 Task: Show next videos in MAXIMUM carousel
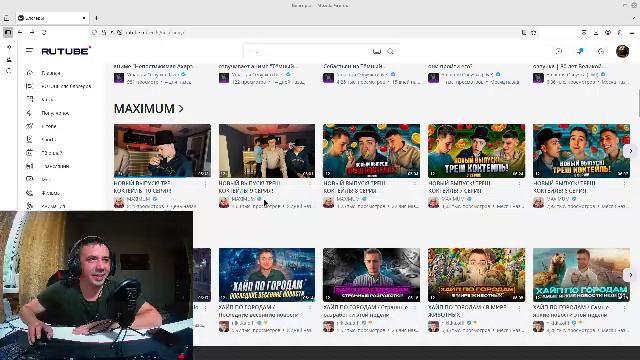[631, 151]
